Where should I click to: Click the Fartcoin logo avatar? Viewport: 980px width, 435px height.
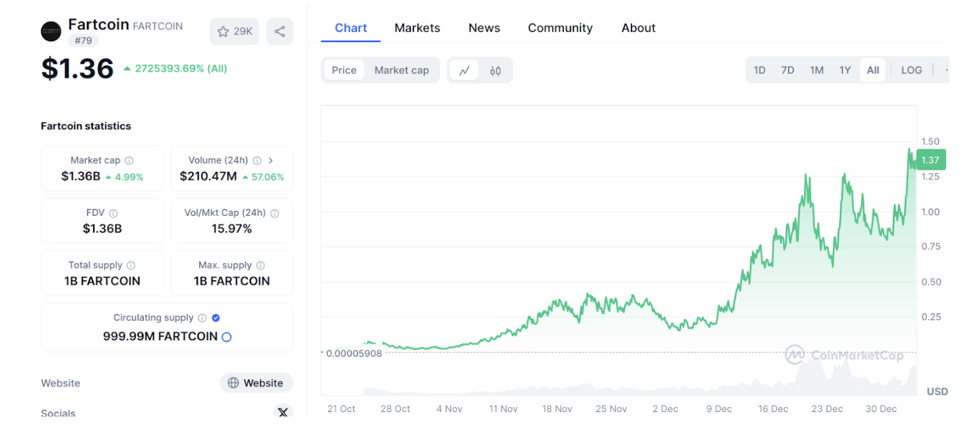[50, 31]
